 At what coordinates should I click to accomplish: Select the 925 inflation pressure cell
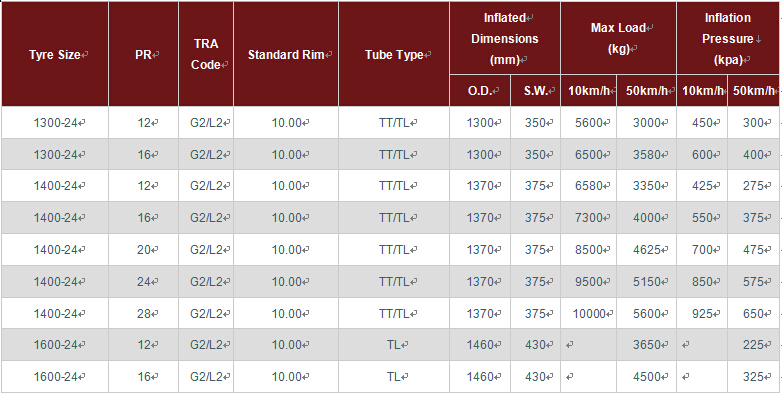pos(702,313)
